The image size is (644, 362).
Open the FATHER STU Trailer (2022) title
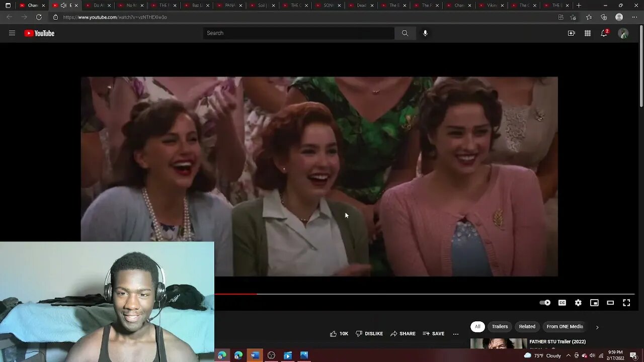pyautogui.click(x=557, y=342)
